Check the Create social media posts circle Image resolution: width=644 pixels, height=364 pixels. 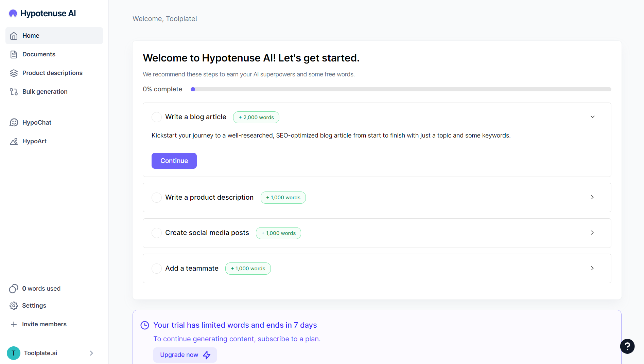pyautogui.click(x=157, y=233)
